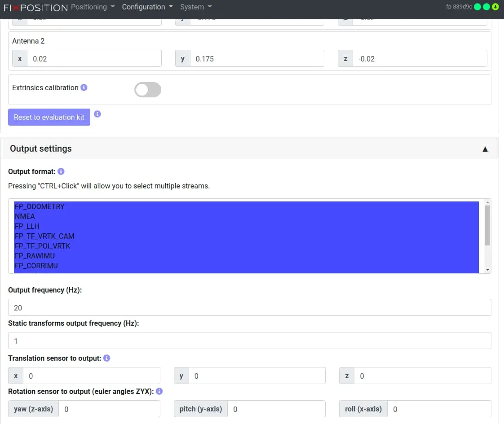Click info icon for Rotation sensor to output

(x=159, y=391)
